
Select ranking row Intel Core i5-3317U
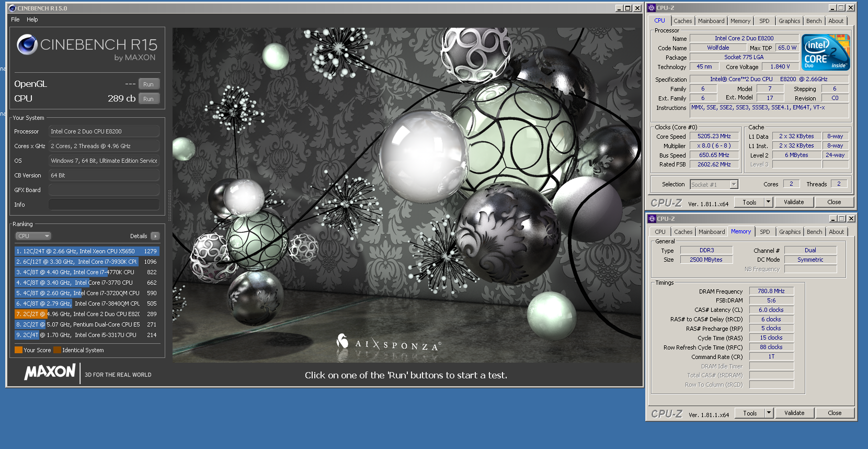pyautogui.click(x=87, y=335)
